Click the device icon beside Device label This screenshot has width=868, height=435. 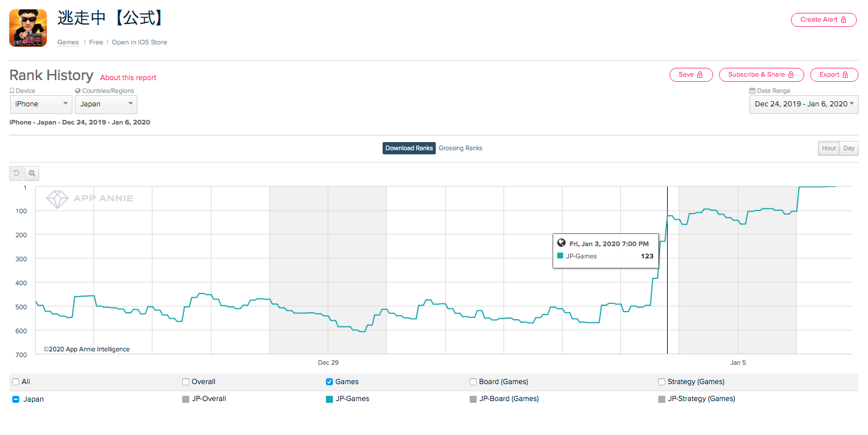[x=12, y=91]
